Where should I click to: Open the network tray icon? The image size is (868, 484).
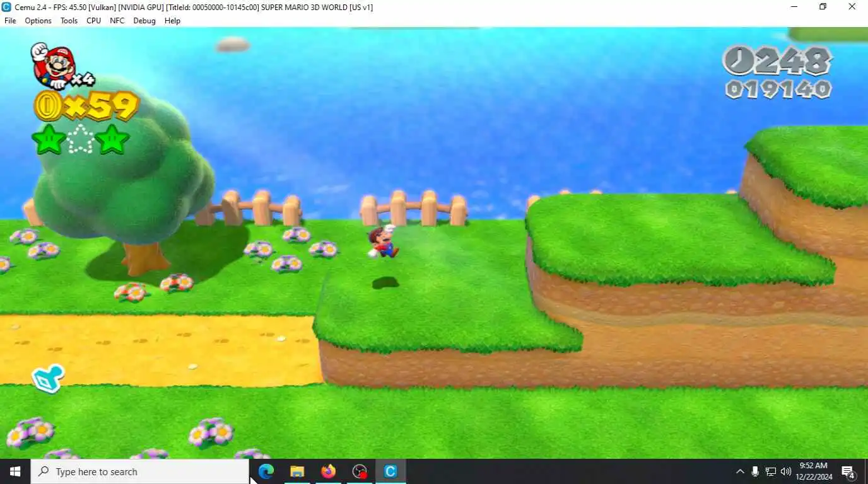click(771, 471)
